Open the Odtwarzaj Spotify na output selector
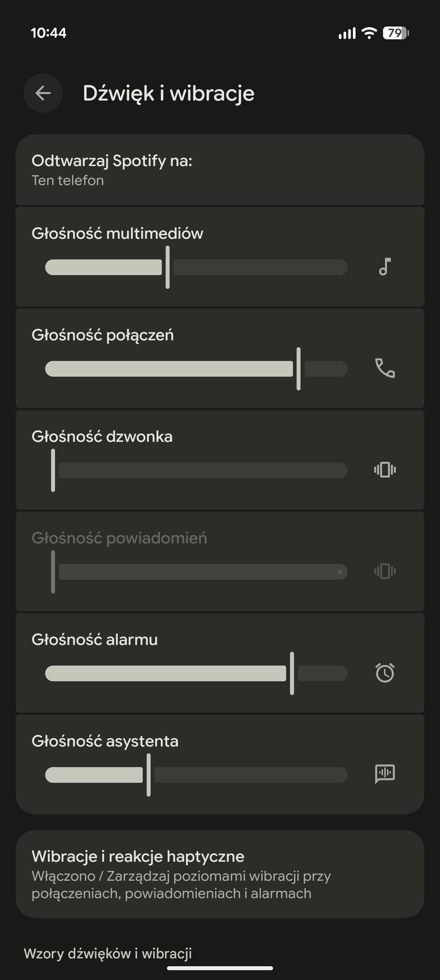The image size is (440, 980). coord(220,170)
